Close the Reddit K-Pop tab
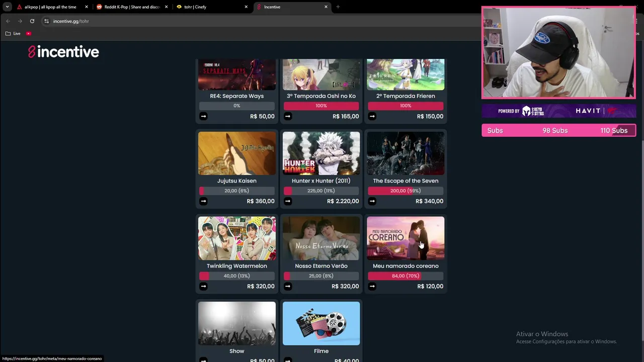 166,7
